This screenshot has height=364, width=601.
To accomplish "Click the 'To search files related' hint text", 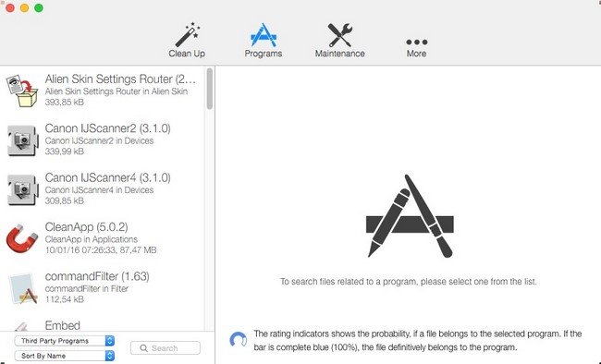I will click(408, 282).
